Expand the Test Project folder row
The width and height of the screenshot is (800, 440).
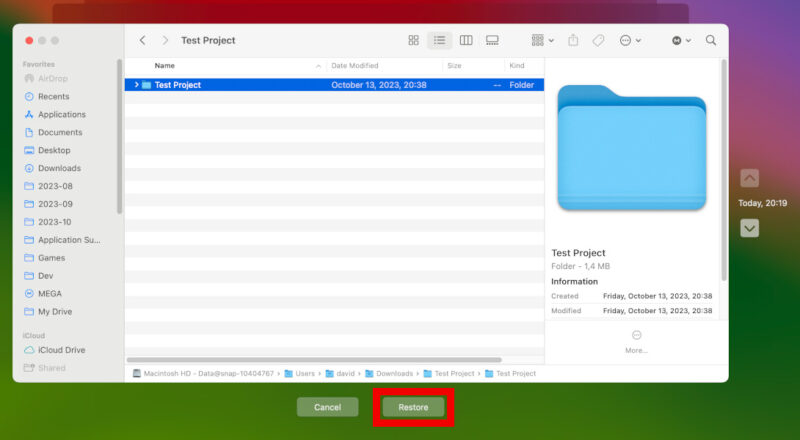[136, 85]
